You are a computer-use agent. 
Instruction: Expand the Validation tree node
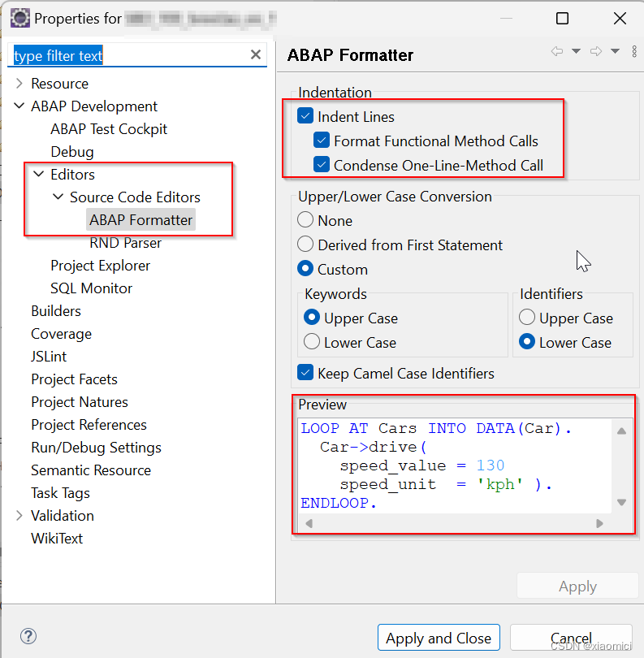point(18,515)
